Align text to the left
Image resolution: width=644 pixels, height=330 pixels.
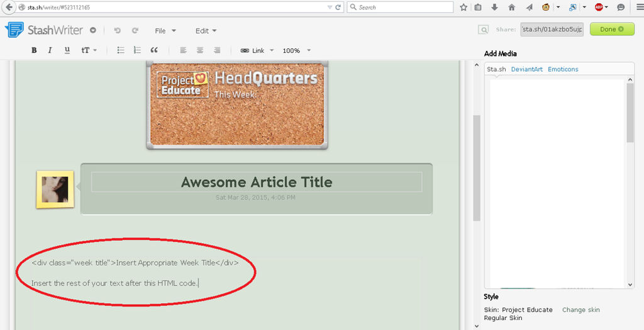coord(183,50)
